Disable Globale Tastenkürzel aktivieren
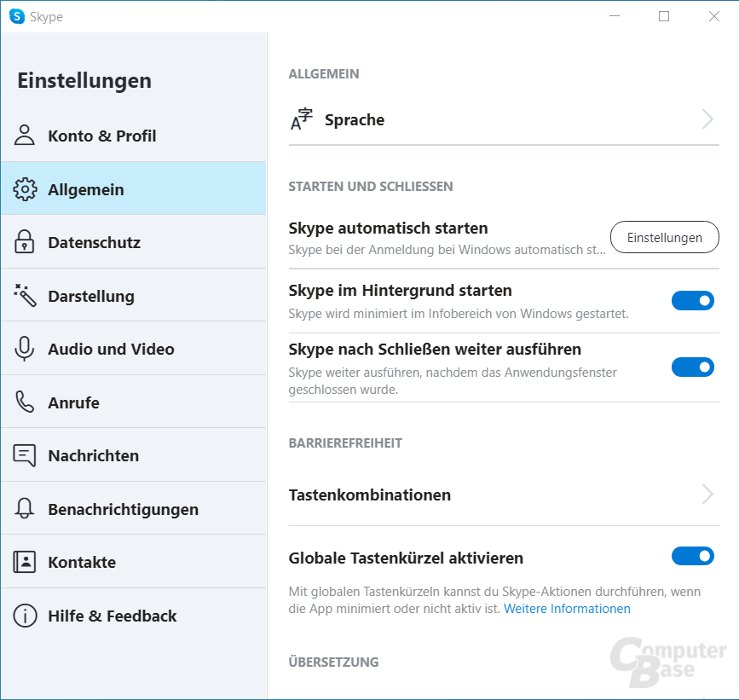This screenshot has width=739, height=700. [x=692, y=556]
